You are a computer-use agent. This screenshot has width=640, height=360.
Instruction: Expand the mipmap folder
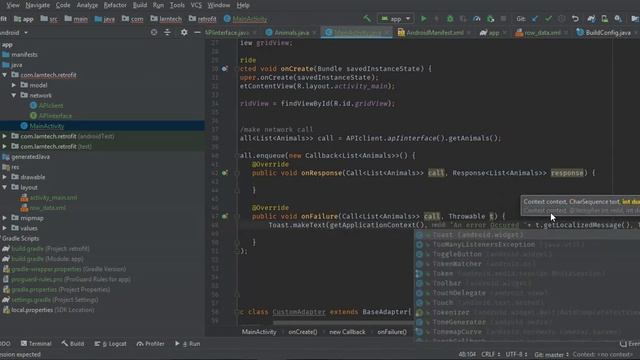4,218
